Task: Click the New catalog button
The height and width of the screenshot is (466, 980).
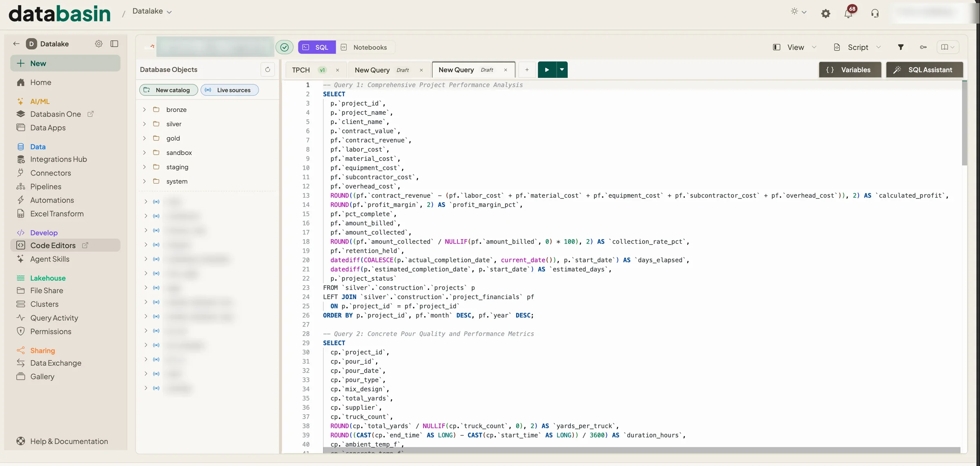Action: click(168, 90)
